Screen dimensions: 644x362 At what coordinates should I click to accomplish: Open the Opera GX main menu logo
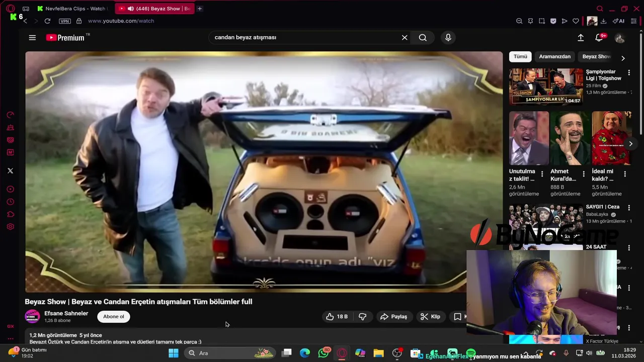pyautogui.click(x=10, y=9)
